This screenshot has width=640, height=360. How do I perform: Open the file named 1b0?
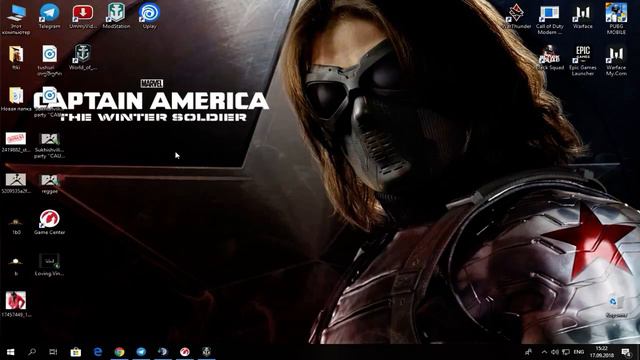pos(16,226)
